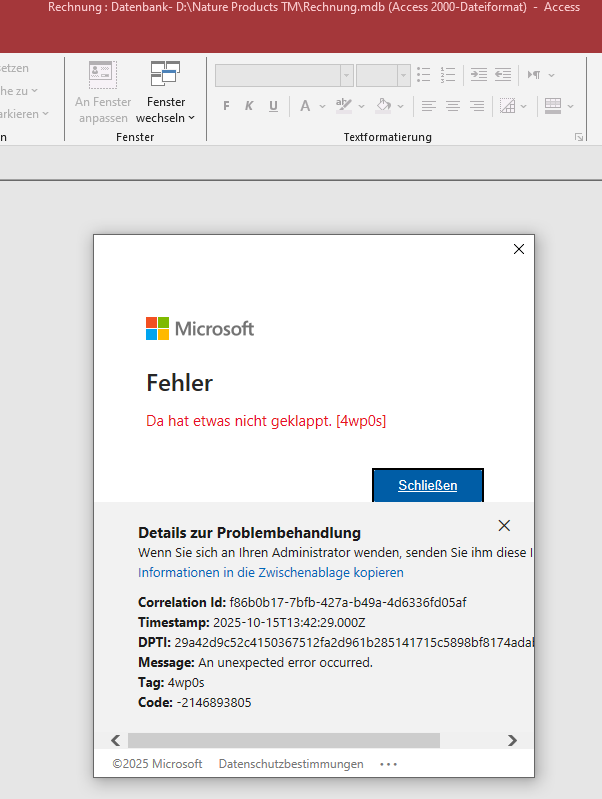
Task: Click the Schließen button
Action: pyautogui.click(x=428, y=485)
